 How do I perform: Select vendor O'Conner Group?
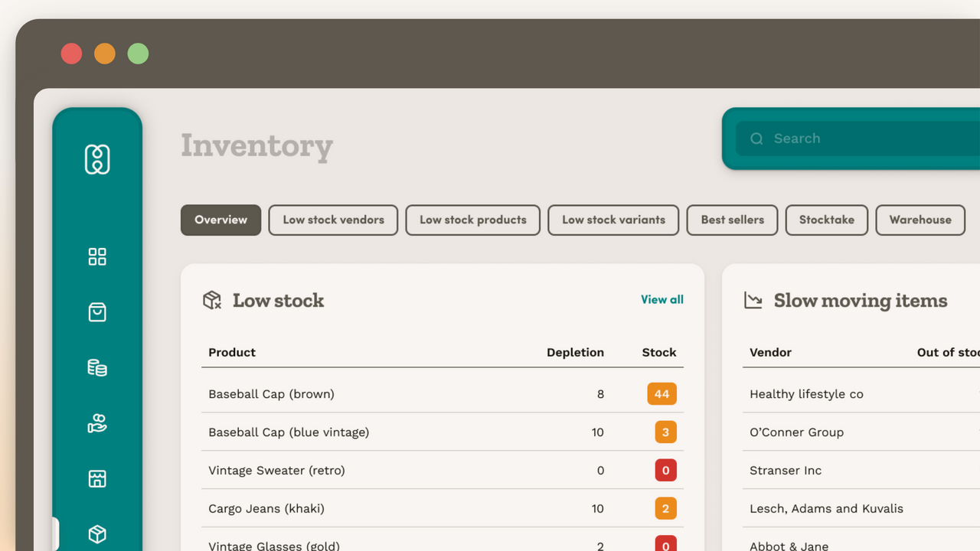[796, 432]
